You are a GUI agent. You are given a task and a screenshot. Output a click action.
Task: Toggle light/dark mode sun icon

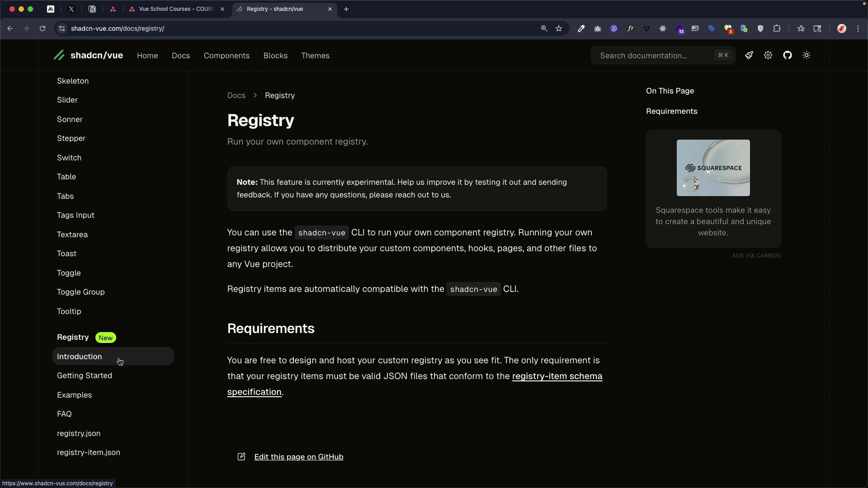(x=807, y=55)
